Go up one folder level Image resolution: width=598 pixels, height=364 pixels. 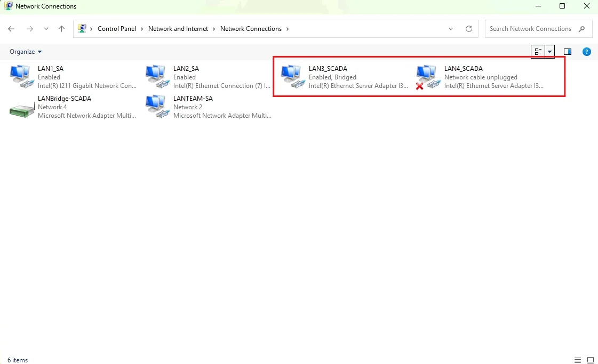click(x=61, y=29)
